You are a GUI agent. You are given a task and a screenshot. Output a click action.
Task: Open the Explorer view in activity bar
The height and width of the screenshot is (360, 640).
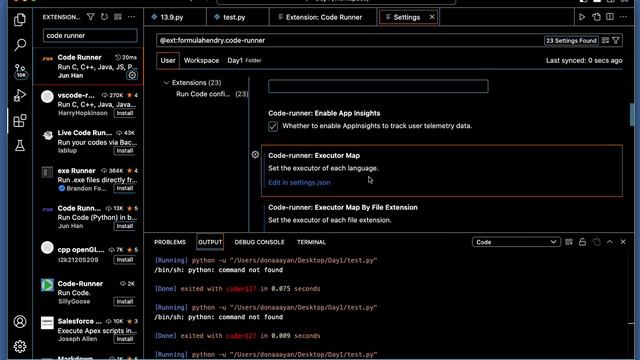pos(20,19)
